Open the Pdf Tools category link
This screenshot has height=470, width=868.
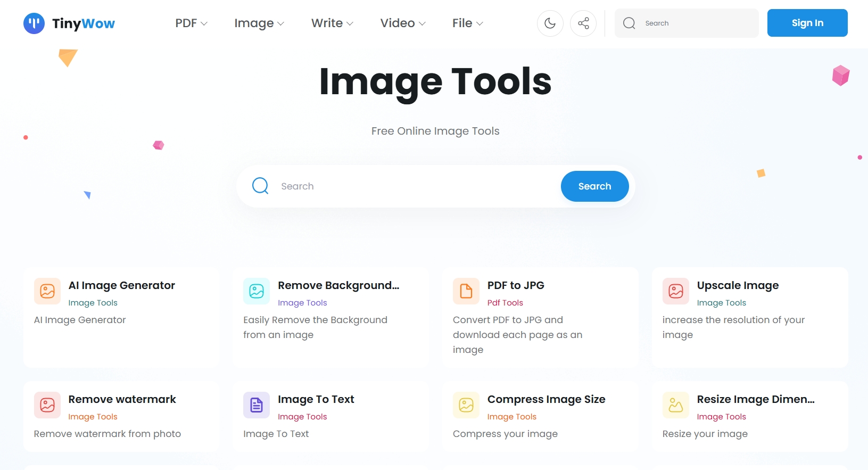pos(505,303)
